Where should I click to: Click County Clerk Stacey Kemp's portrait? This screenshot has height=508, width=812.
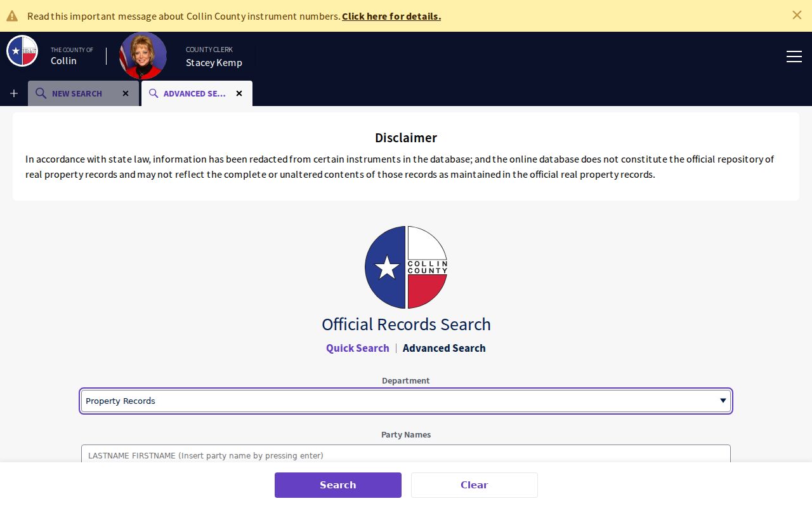click(143, 56)
